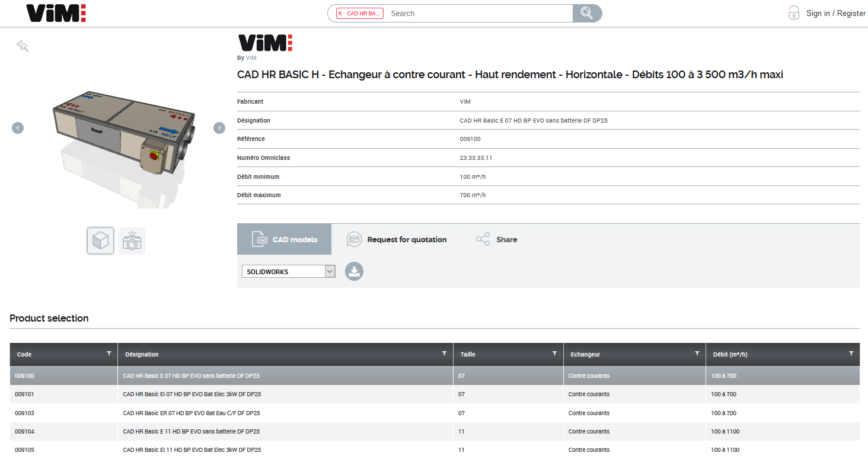Viewport: 868px width, 459px height.
Task: Open the Echangeur column filter
Action: click(x=697, y=354)
